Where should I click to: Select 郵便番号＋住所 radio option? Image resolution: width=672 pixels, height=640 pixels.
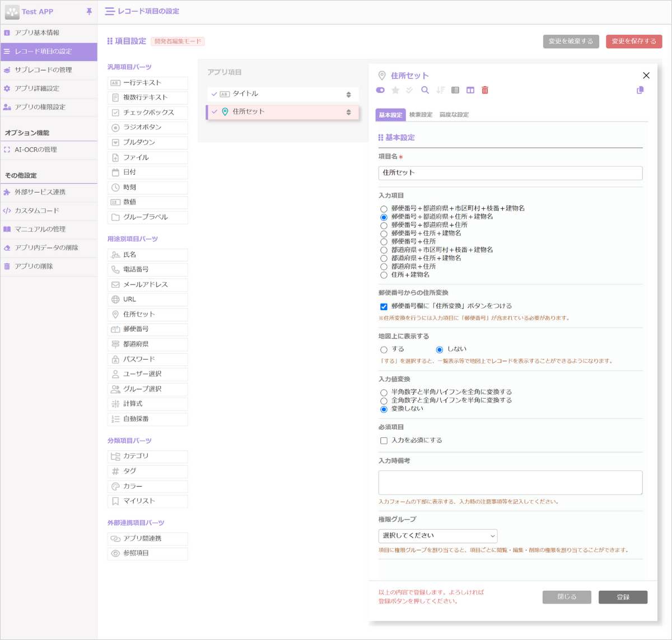384,242
